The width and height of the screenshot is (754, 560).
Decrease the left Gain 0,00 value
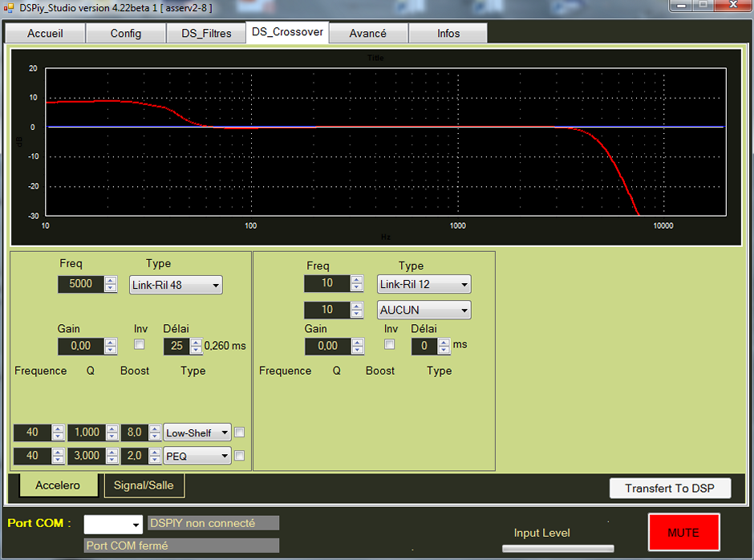(111, 351)
